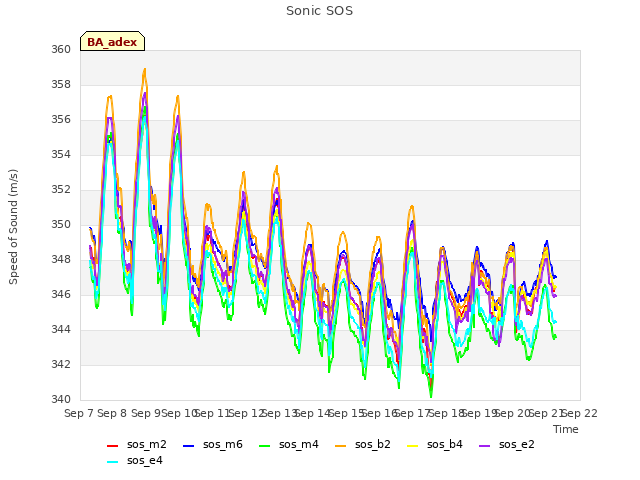This screenshot has height=480, width=640.
Task: Click the 356 y-axis tick label
Action: (x=61, y=120)
